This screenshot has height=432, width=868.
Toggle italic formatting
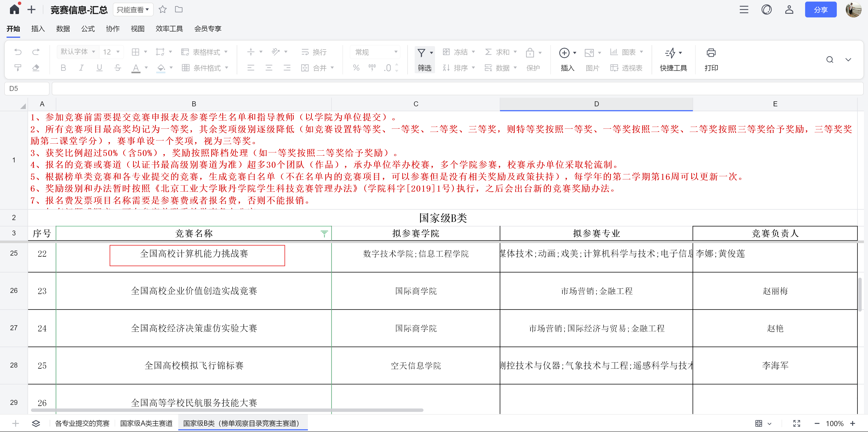coord(81,68)
